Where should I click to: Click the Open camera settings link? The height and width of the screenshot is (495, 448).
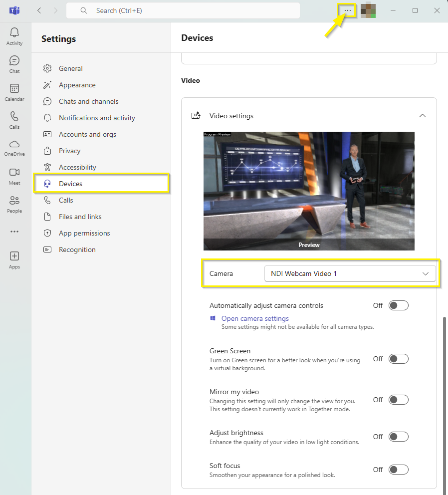[x=255, y=318]
